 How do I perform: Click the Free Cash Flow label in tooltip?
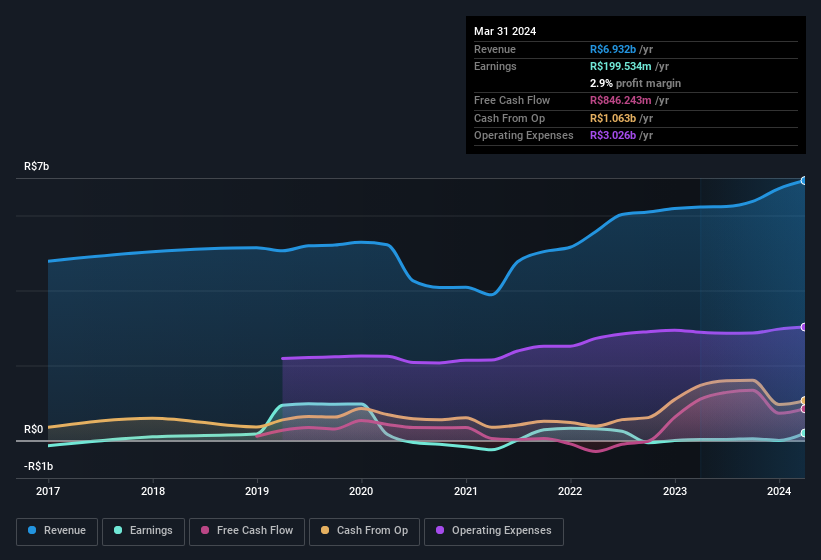(x=512, y=100)
